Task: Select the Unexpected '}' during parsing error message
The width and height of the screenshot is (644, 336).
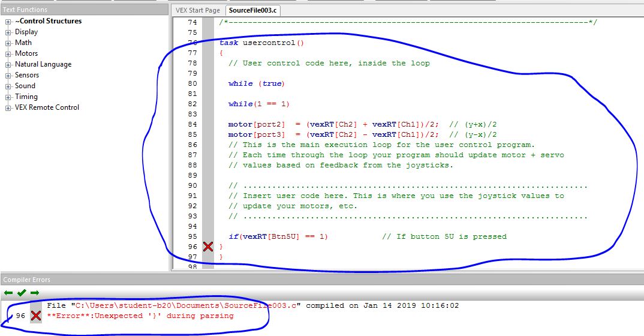Action: [x=140, y=316]
